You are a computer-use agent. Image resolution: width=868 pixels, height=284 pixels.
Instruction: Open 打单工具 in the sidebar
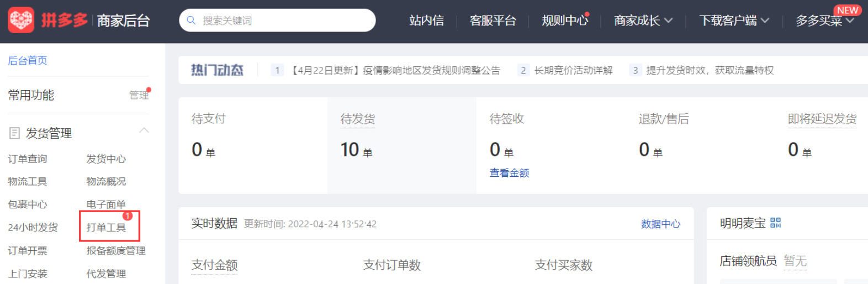[106, 228]
